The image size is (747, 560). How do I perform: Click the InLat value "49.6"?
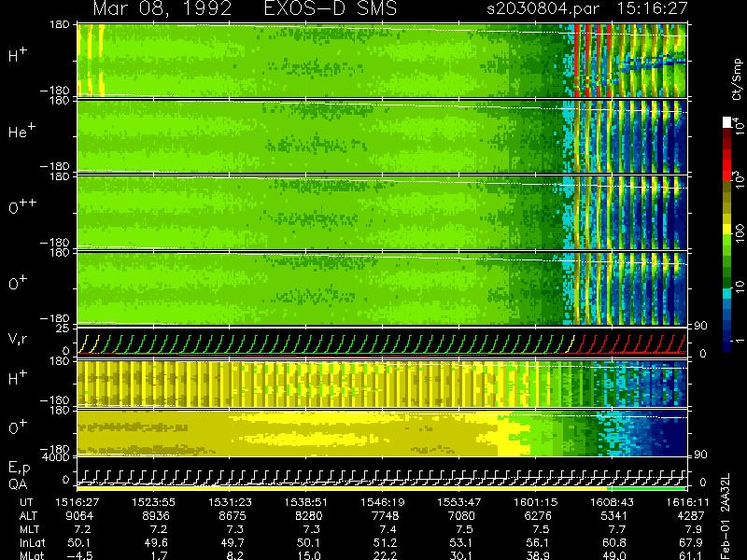[x=158, y=542]
